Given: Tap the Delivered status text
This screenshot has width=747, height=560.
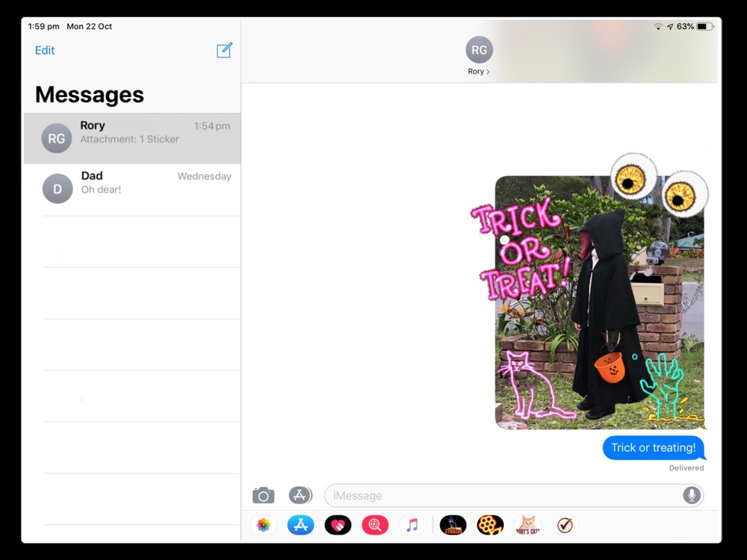Looking at the screenshot, I should [686, 467].
